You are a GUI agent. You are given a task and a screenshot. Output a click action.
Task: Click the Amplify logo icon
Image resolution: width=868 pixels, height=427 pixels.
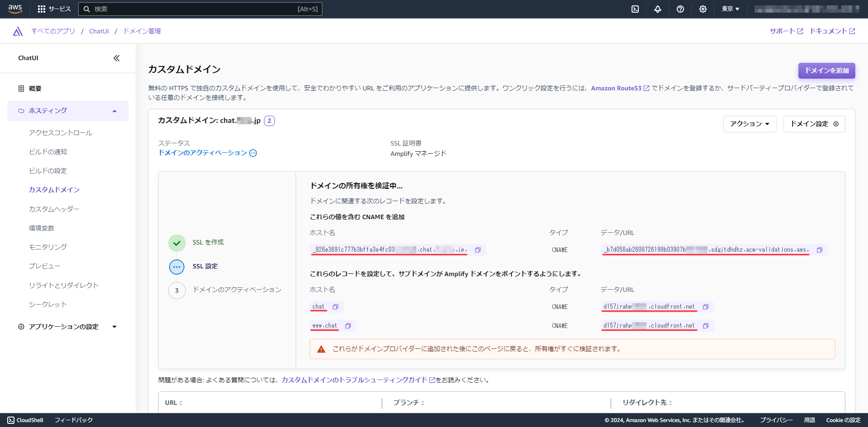point(18,31)
